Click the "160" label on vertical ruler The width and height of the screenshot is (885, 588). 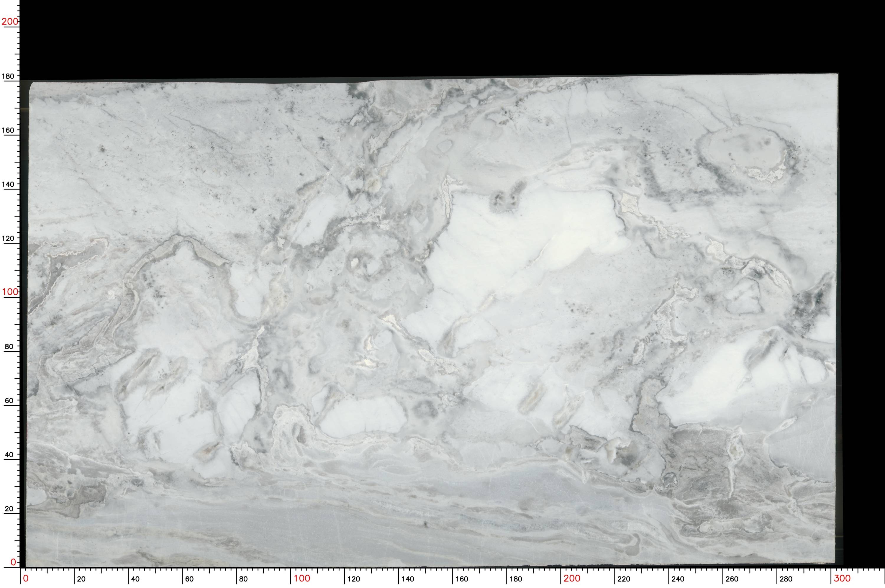tap(8, 130)
